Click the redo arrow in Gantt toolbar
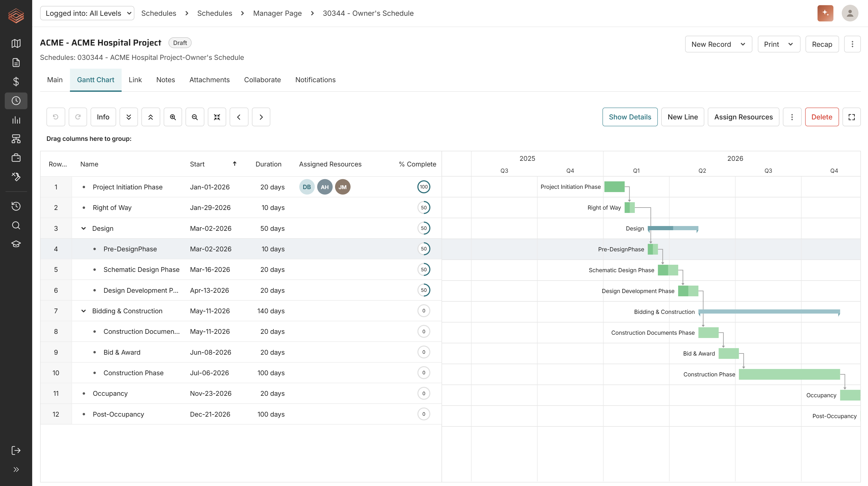Screen dimensions: 868x486 point(78,117)
